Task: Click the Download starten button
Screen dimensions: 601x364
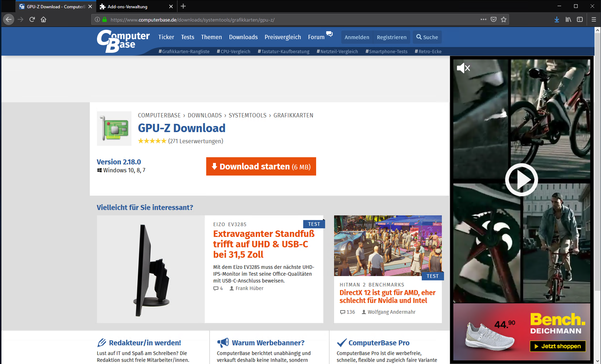Action: (x=261, y=167)
